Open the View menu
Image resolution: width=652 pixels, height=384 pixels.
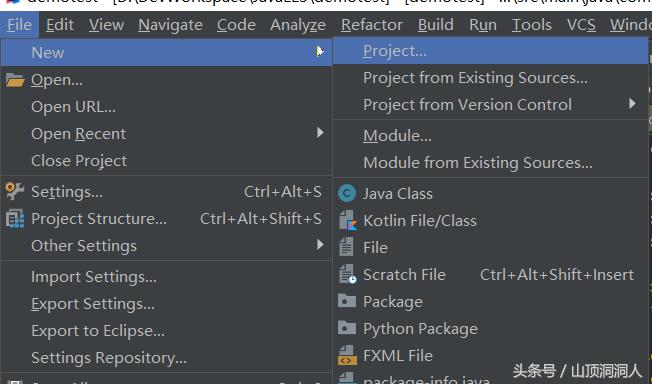click(x=106, y=25)
